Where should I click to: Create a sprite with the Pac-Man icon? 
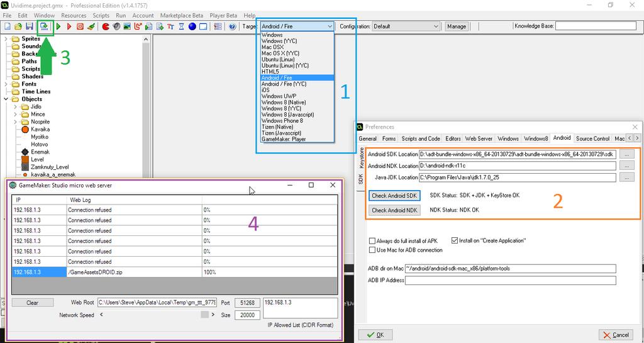click(x=106, y=26)
